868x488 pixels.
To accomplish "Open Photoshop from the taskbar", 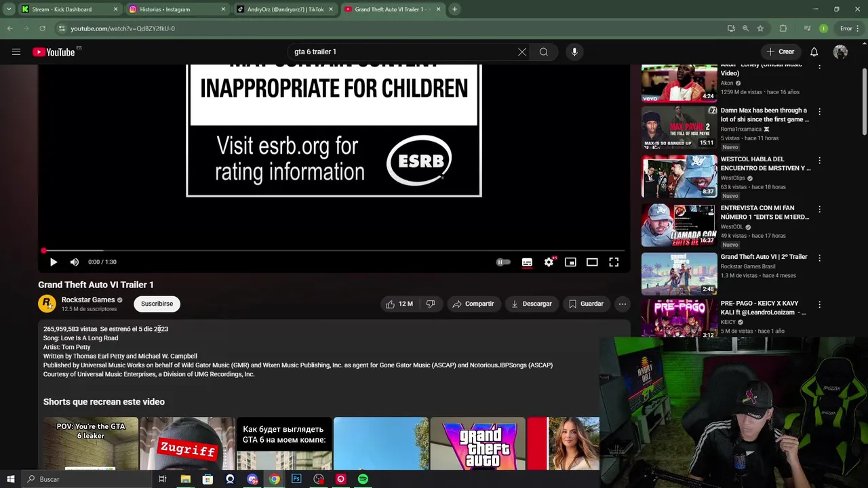I will tap(296, 479).
